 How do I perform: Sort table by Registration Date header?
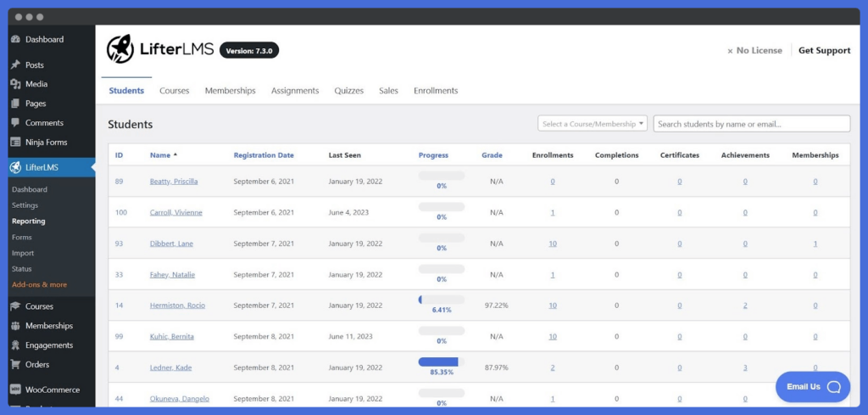tap(264, 155)
